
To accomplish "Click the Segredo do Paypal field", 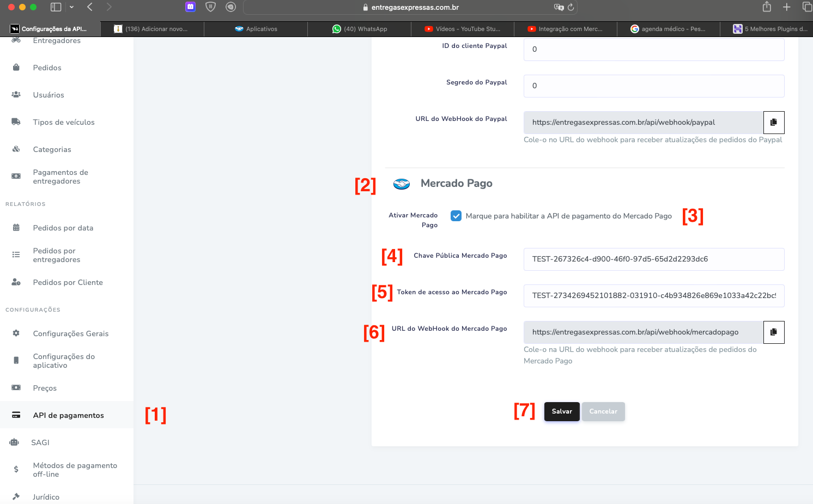I will (x=653, y=86).
